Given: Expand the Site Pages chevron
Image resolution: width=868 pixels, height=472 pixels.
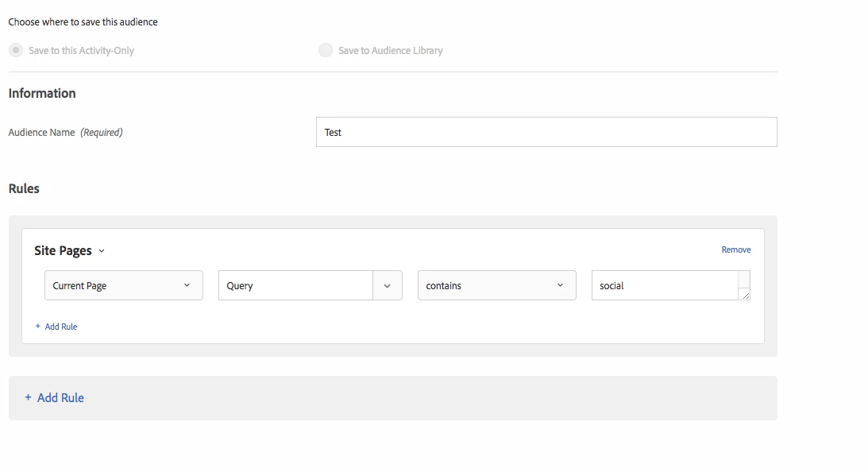Looking at the screenshot, I should pyautogui.click(x=102, y=251).
